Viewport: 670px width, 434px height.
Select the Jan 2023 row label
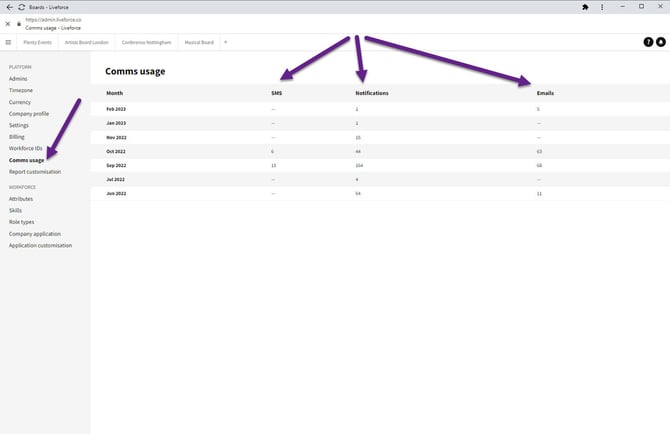tap(116, 123)
